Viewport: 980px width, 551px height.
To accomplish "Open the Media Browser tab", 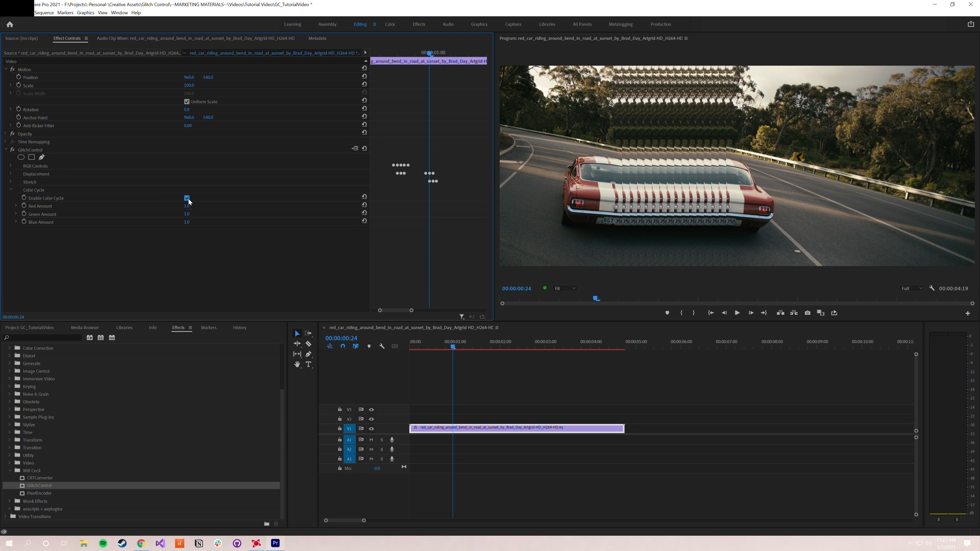I will [x=85, y=328].
